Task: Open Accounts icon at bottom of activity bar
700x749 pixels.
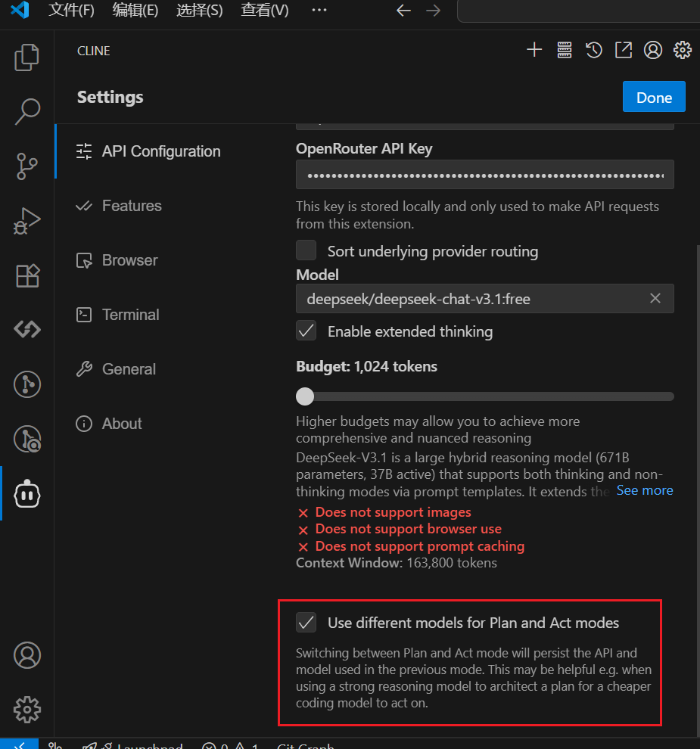Action: 26,655
